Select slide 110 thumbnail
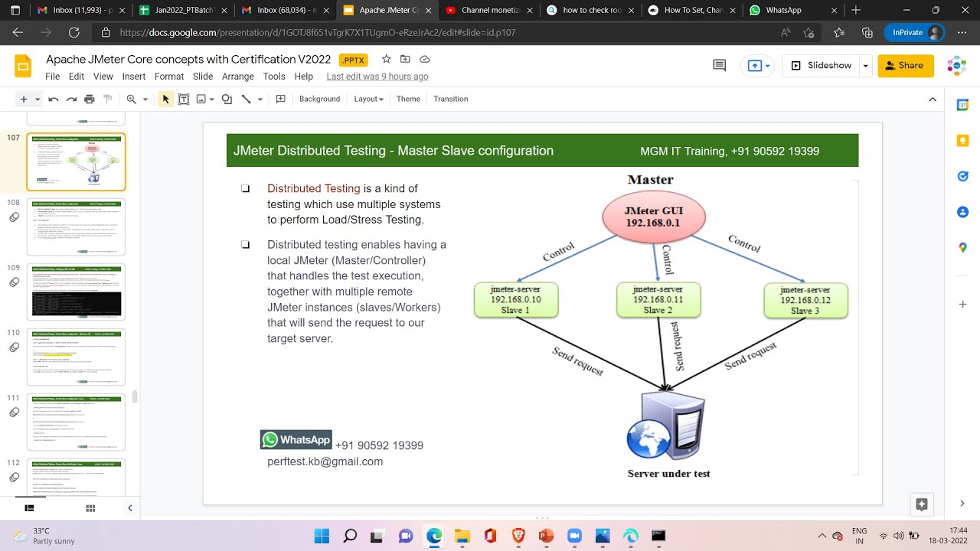This screenshot has height=551, width=980. [76, 357]
